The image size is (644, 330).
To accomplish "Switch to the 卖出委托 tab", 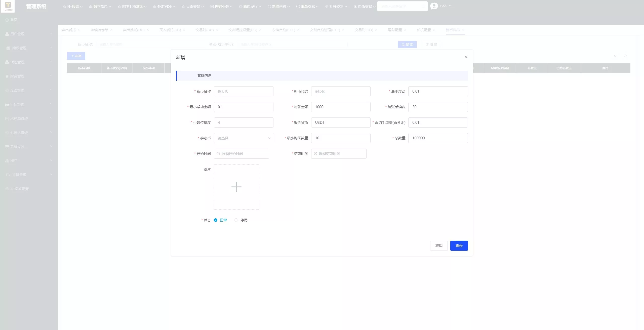I will tap(69, 30).
